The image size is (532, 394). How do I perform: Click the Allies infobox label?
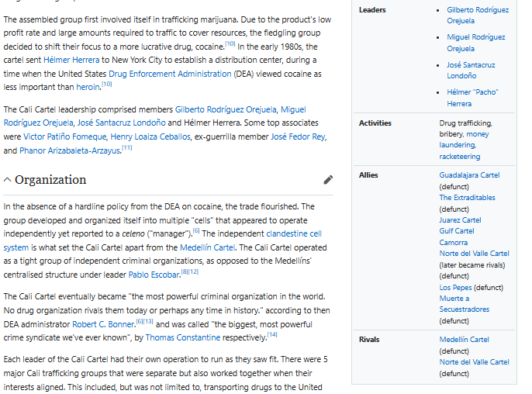[368, 175]
